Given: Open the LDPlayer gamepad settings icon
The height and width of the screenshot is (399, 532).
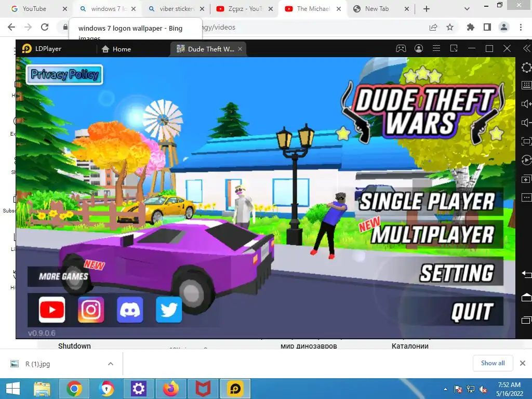Looking at the screenshot, I should (x=401, y=48).
